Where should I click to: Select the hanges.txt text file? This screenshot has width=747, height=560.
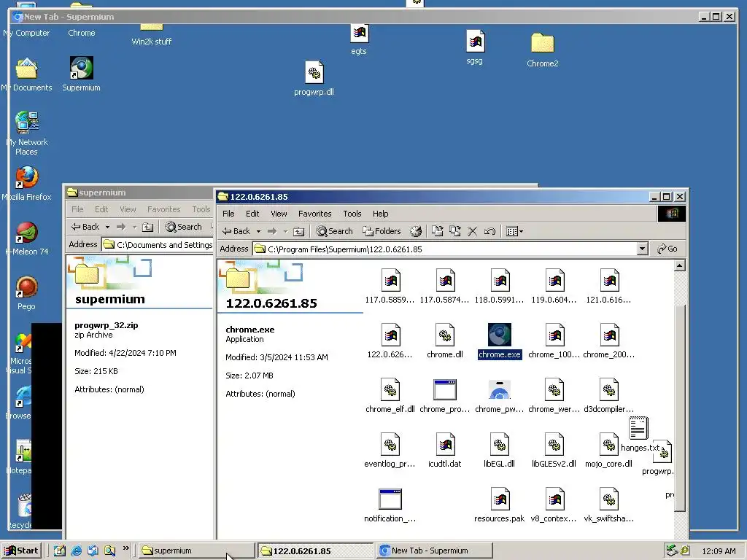639,435
